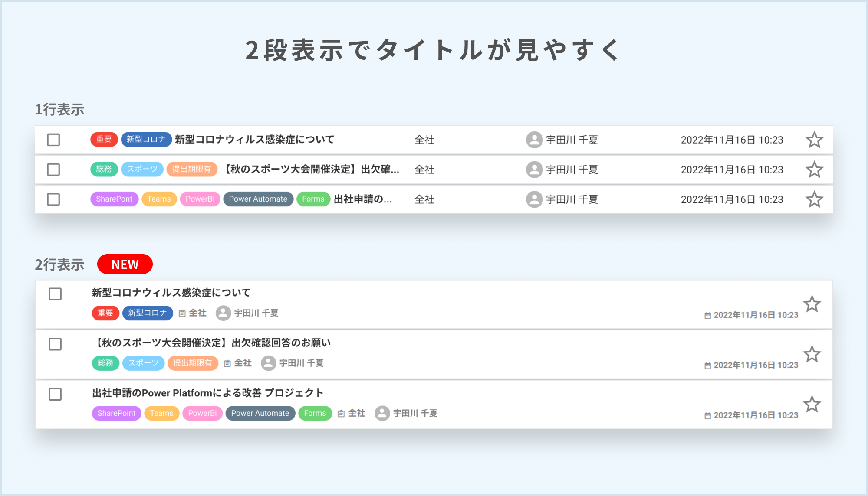Viewport: 868px width, 496px height.
Task: Click the calendar icon in the 出欠確認回答のお願い row
Action: [707, 366]
